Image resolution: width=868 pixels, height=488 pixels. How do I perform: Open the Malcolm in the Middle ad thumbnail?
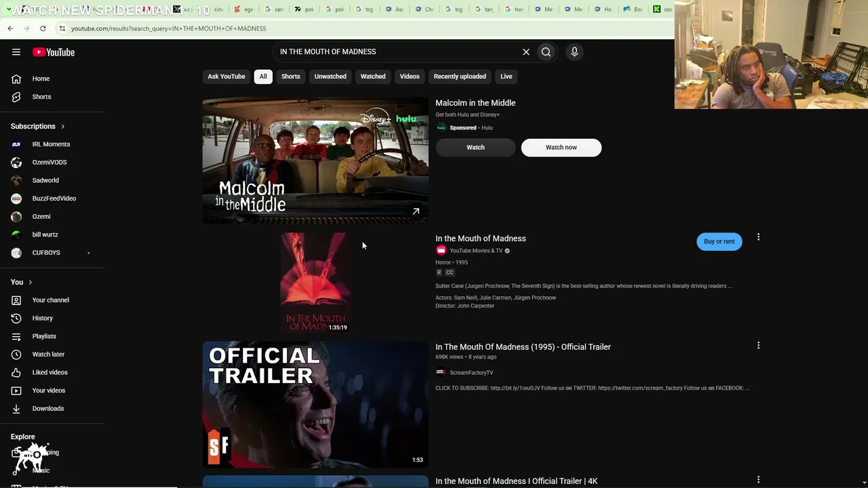(315, 161)
